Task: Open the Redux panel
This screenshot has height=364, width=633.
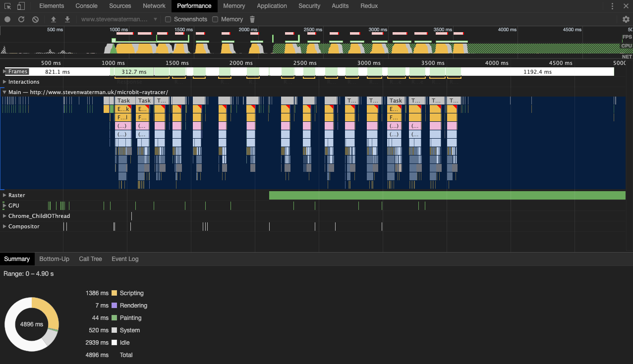Action: 369,6
